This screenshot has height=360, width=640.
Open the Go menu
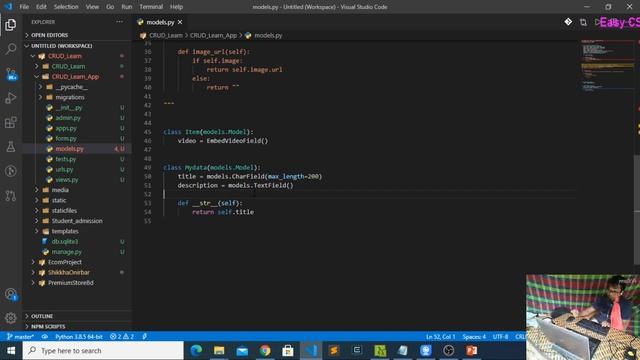110,7
